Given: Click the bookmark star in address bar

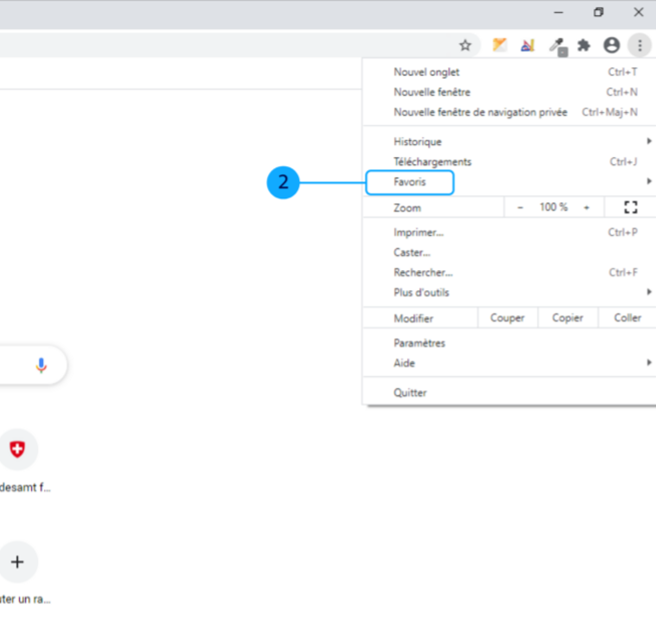Looking at the screenshot, I should (465, 45).
